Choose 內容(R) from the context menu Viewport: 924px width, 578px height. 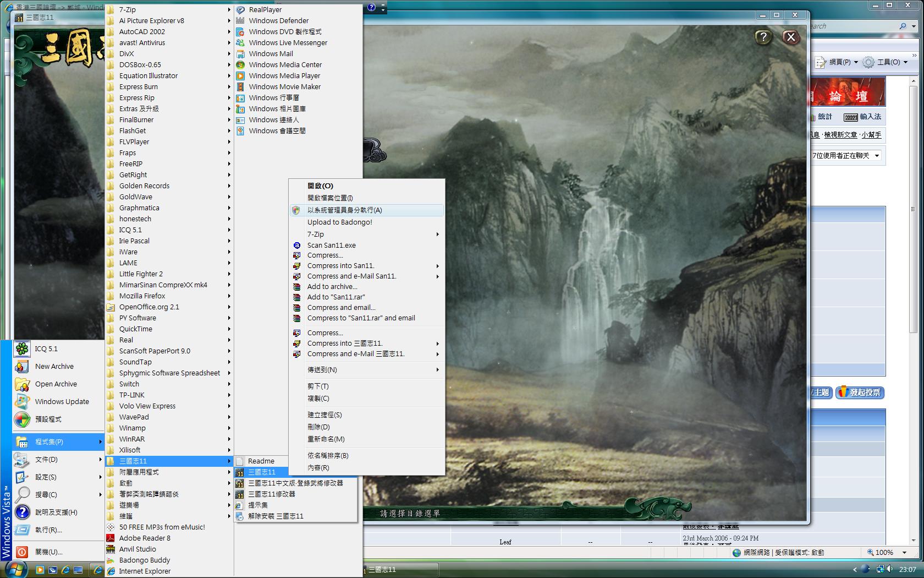click(318, 467)
